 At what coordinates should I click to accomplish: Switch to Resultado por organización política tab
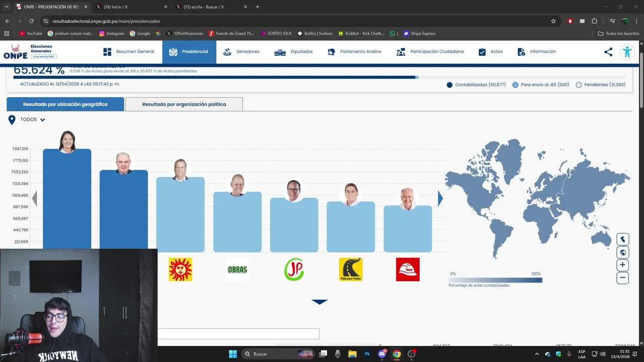(x=184, y=104)
